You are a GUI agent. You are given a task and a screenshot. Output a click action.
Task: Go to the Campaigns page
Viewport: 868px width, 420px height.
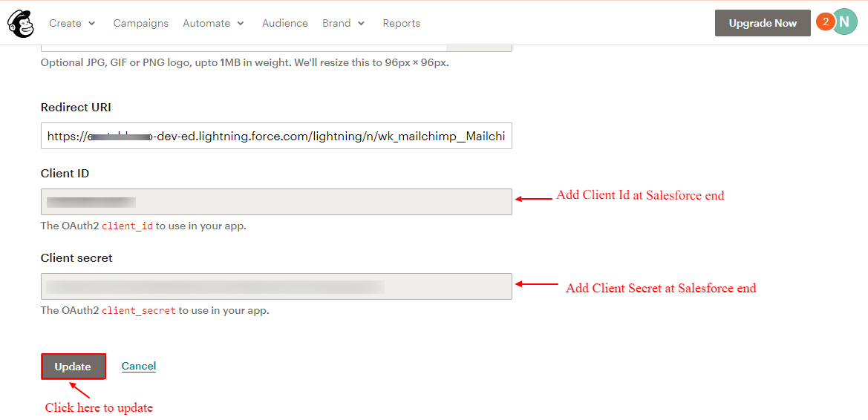pos(140,24)
